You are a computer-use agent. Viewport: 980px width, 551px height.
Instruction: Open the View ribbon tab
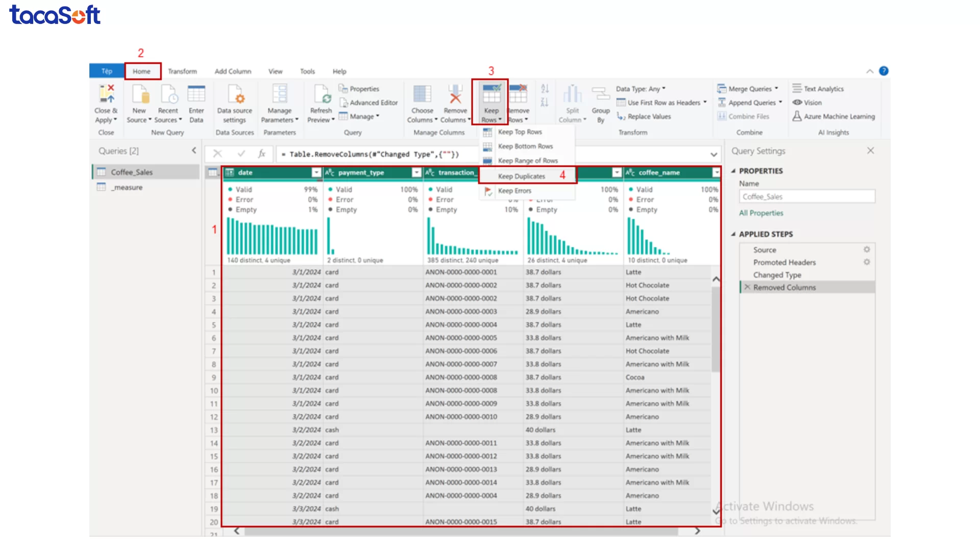click(276, 71)
